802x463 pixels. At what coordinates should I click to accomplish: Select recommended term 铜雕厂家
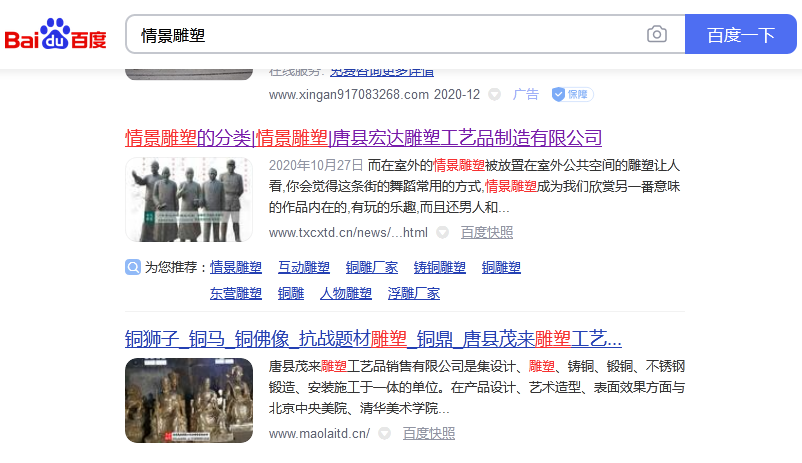point(372,267)
